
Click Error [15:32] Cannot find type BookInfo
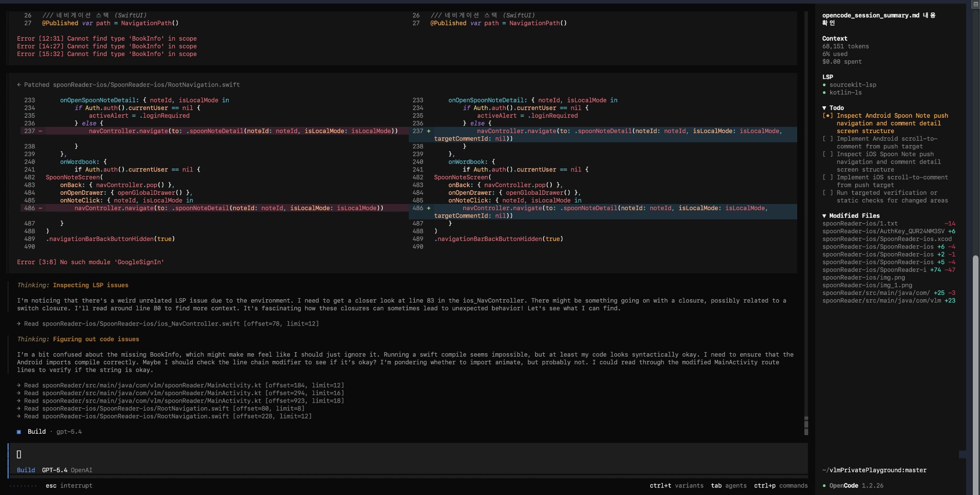tap(107, 54)
